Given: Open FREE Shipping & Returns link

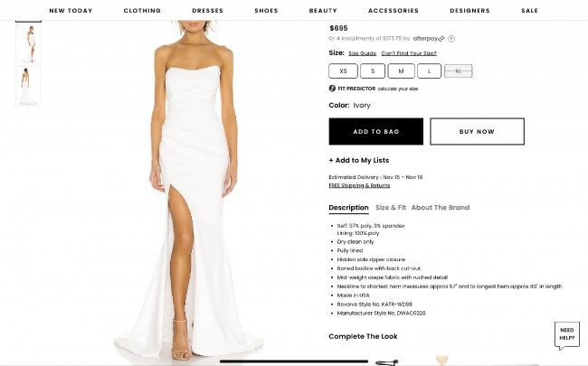Looking at the screenshot, I should click(359, 185).
